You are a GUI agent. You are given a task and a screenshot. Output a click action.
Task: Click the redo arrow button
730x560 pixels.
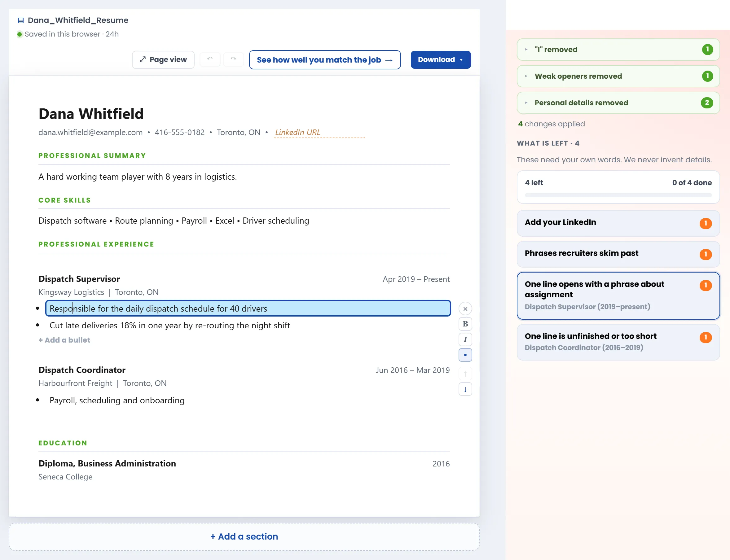233,59
